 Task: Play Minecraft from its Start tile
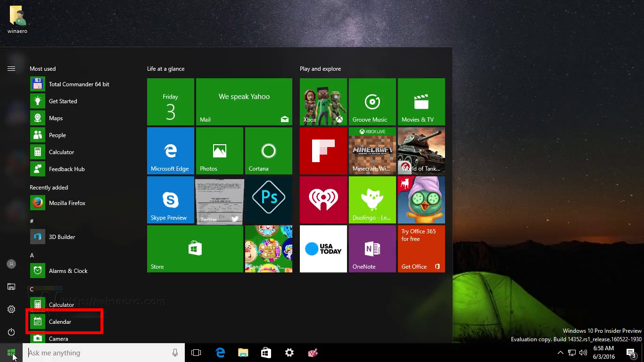[372, 150]
